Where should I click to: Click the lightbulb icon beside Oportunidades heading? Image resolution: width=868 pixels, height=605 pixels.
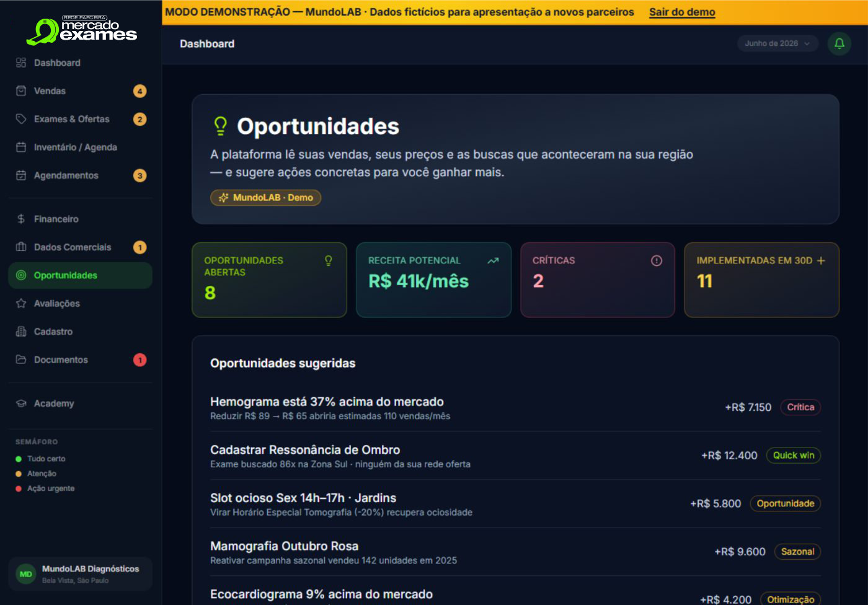point(220,126)
